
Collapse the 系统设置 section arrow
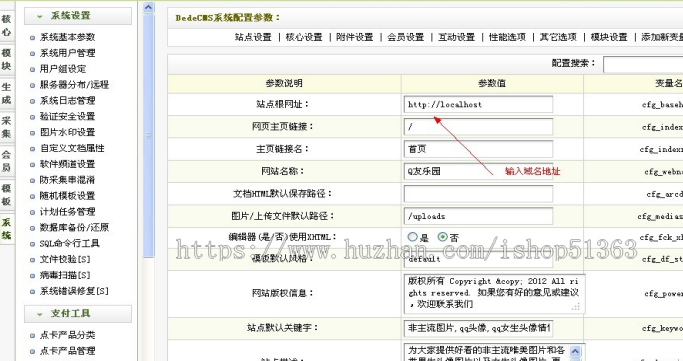click(40, 17)
